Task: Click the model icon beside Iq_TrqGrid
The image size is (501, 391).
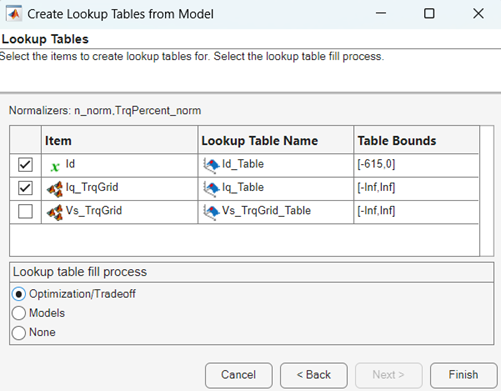Action: tap(55, 189)
